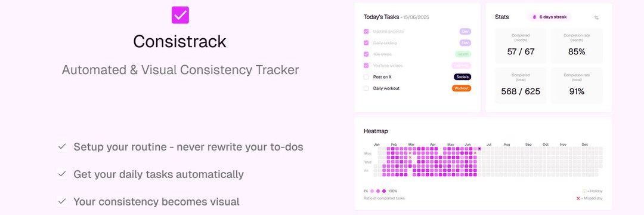Check the 'Post on X' task
Image resolution: width=644 pixels, height=215 pixels.
(x=366, y=77)
